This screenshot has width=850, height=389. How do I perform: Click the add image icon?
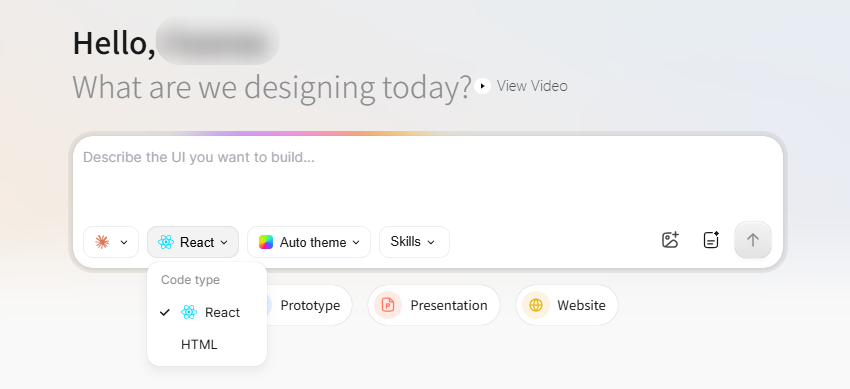671,240
